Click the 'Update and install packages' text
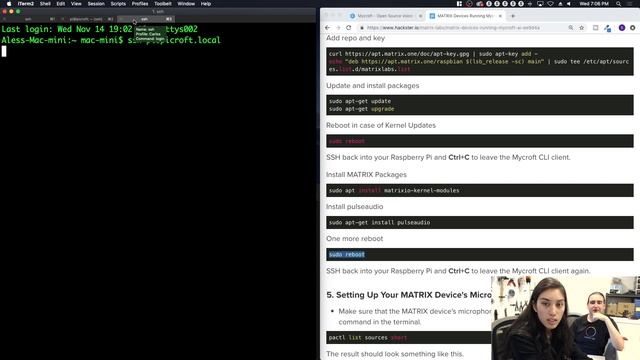This screenshot has height=360, width=640. 372,86
